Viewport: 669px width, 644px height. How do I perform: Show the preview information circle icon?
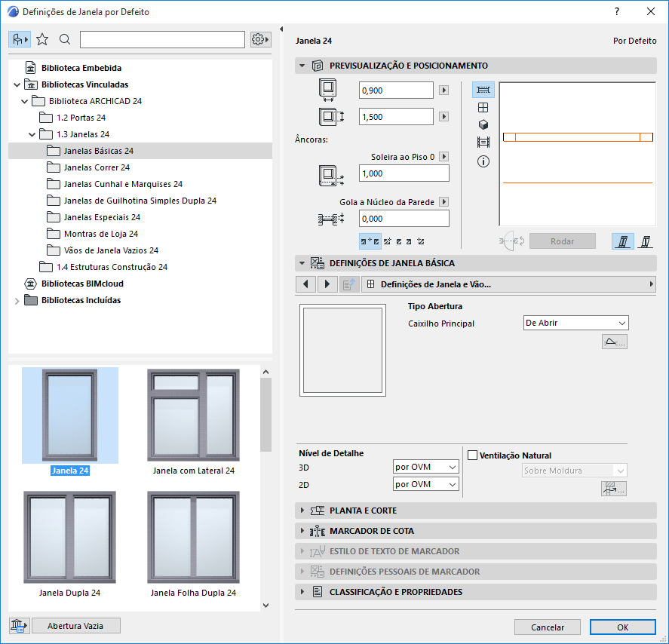[x=483, y=161]
